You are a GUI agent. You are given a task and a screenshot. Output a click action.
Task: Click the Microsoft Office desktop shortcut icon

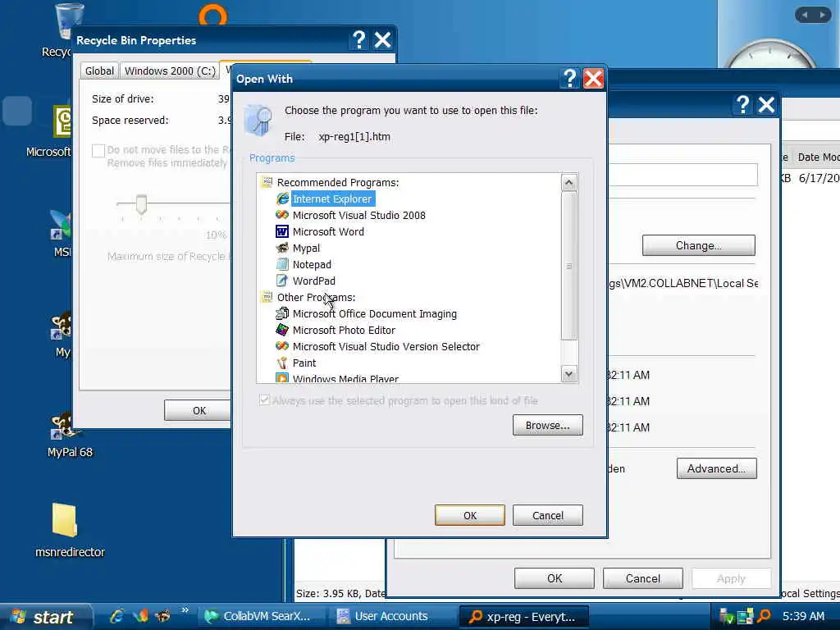coord(62,121)
